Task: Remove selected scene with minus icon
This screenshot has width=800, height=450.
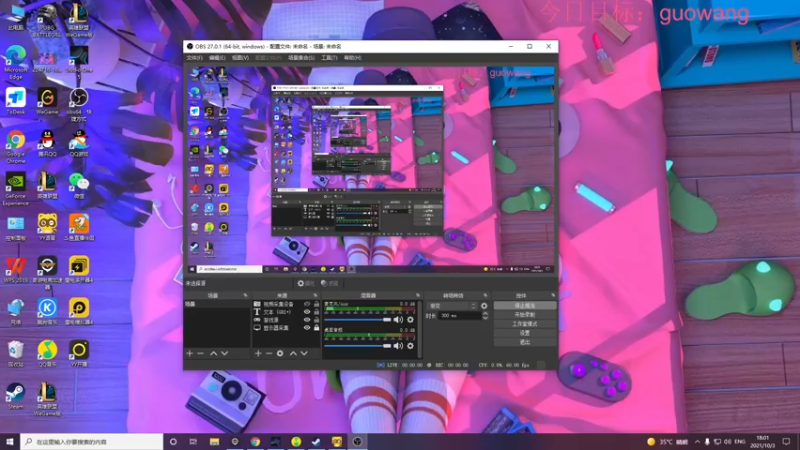Action: (x=201, y=353)
